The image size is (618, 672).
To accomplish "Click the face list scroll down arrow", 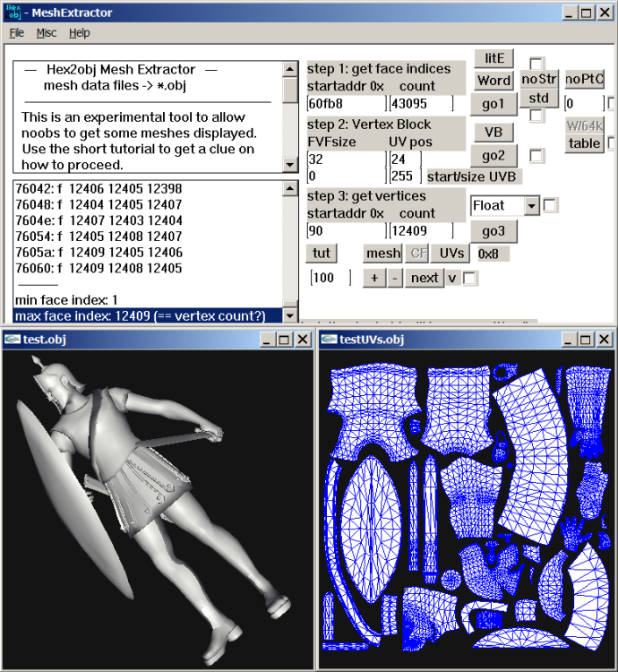I will [290, 316].
